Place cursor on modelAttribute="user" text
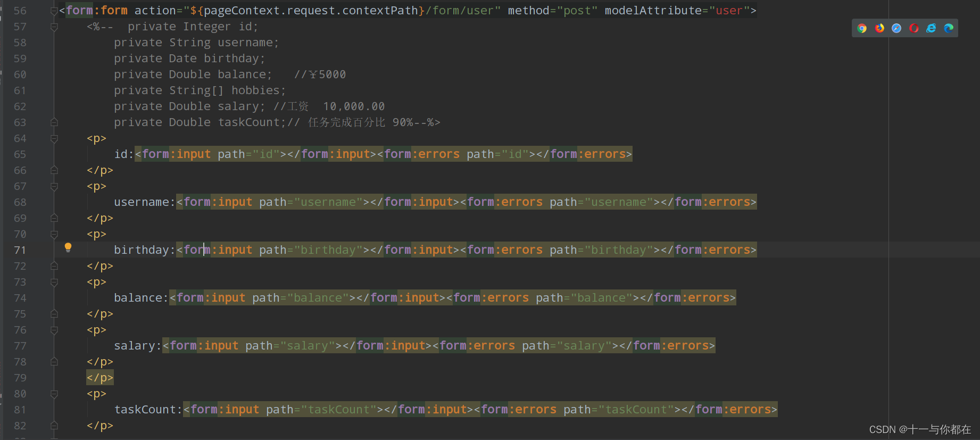 click(x=677, y=11)
